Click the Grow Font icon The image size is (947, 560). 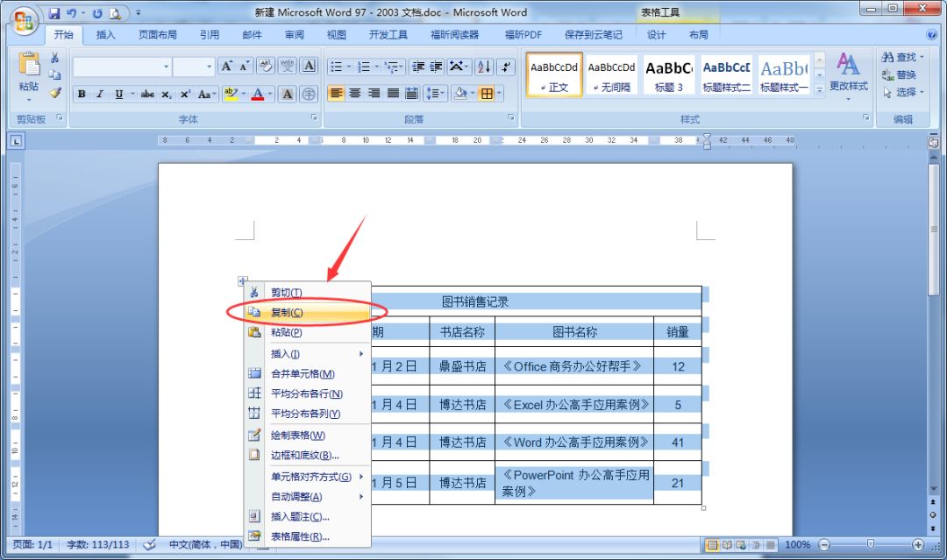click(226, 66)
